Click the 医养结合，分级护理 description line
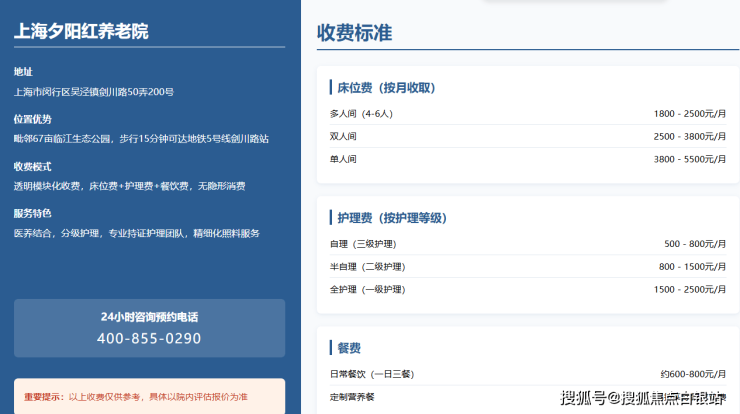 (x=136, y=233)
